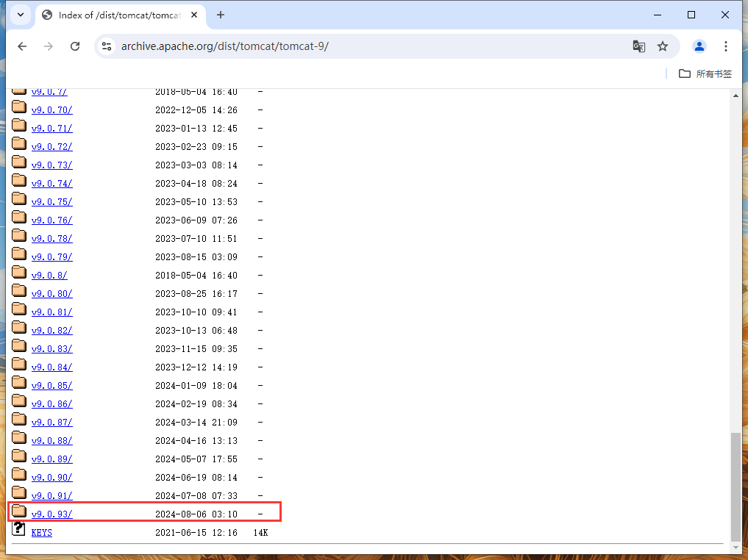
Task: Open the v9.0.76/ directory link
Action: pos(52,220)
